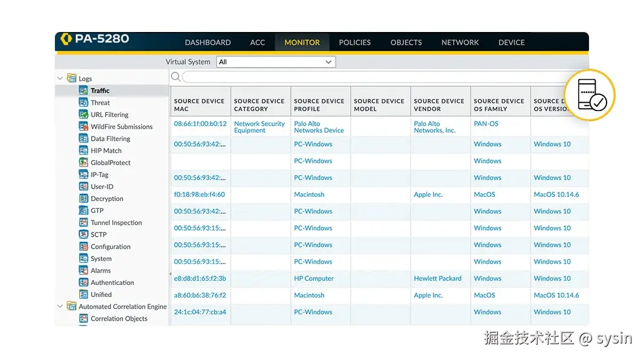Viewport: 644px width, 358px height.
Task: Click the Alarms icon
Action: pos(83,270)
